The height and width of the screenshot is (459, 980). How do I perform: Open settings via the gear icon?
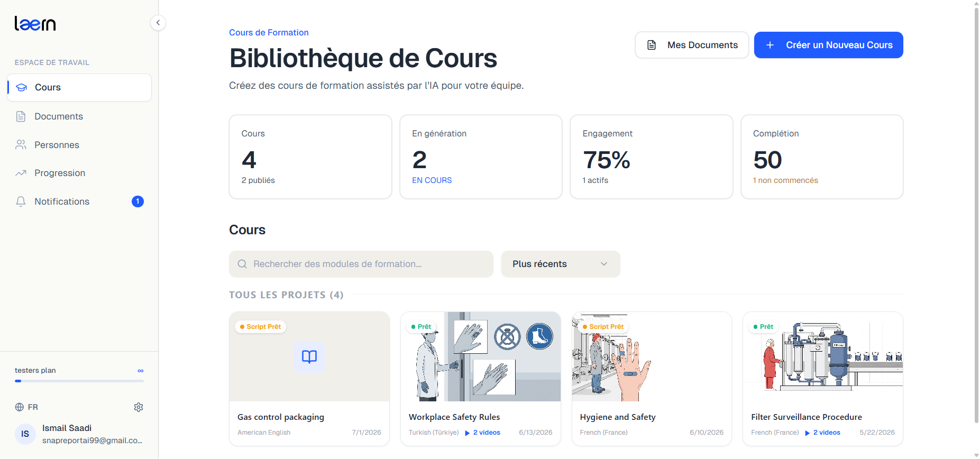(x=139, y=407)
